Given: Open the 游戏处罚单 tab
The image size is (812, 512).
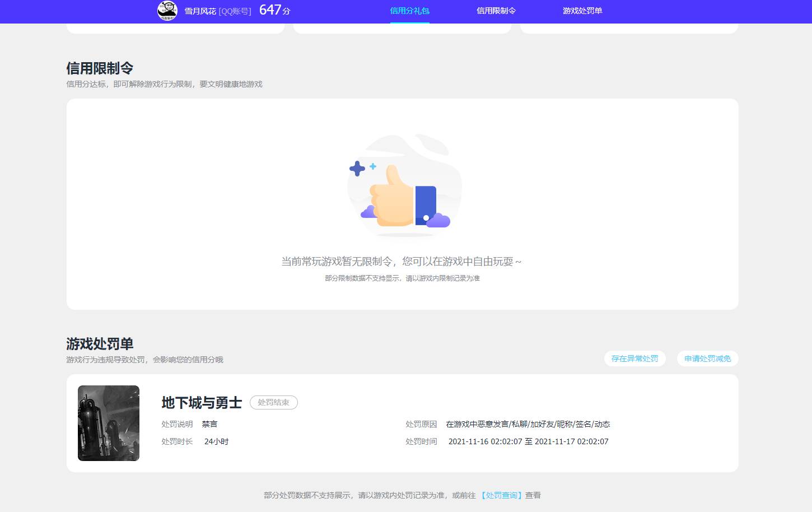Looking at the screenshot, I should click(582, 11).
